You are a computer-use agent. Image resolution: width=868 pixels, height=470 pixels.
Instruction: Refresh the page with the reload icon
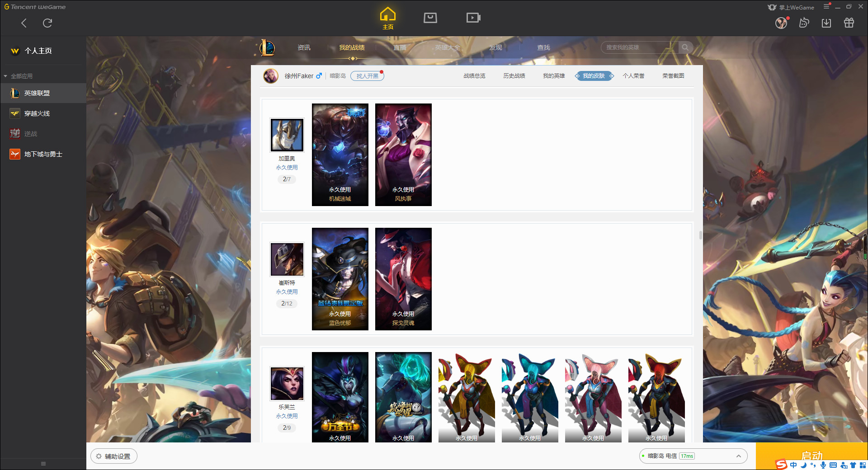pos(47,23)
